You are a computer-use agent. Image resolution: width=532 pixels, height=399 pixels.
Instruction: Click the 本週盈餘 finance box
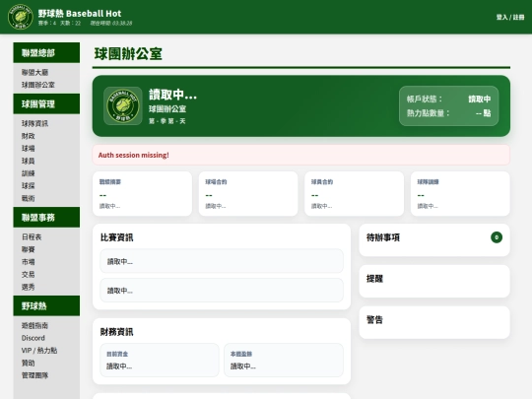[284, 360]
